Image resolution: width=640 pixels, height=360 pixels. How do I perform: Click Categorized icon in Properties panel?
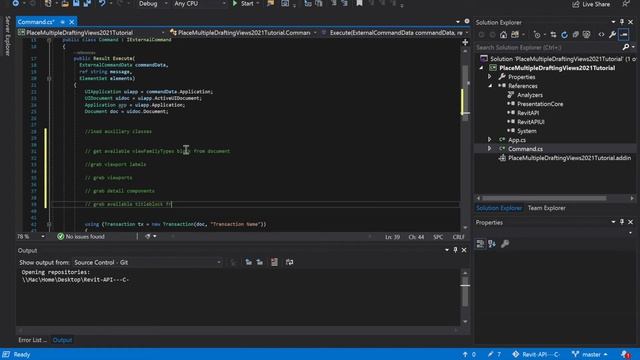pos(480,244)
